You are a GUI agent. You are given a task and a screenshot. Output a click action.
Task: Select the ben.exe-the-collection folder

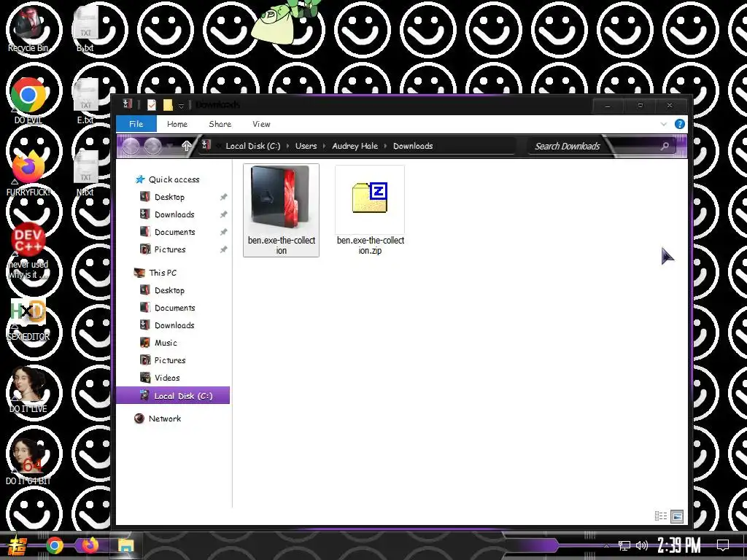click(281, 210)
